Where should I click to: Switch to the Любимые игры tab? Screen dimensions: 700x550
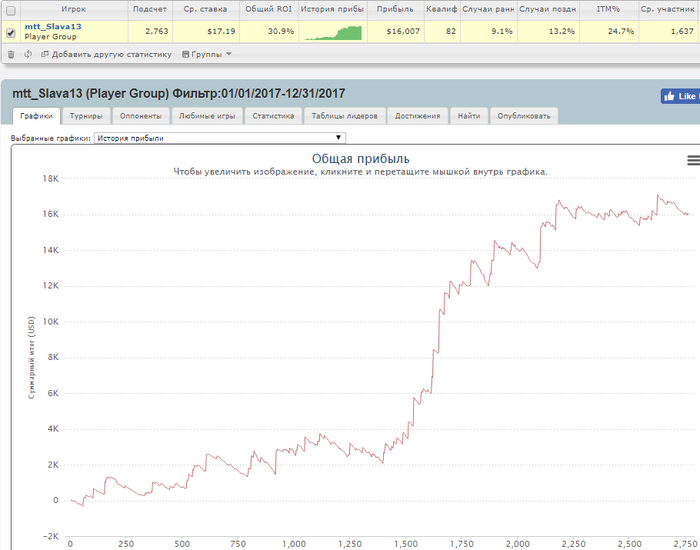[x=207, y=116]
